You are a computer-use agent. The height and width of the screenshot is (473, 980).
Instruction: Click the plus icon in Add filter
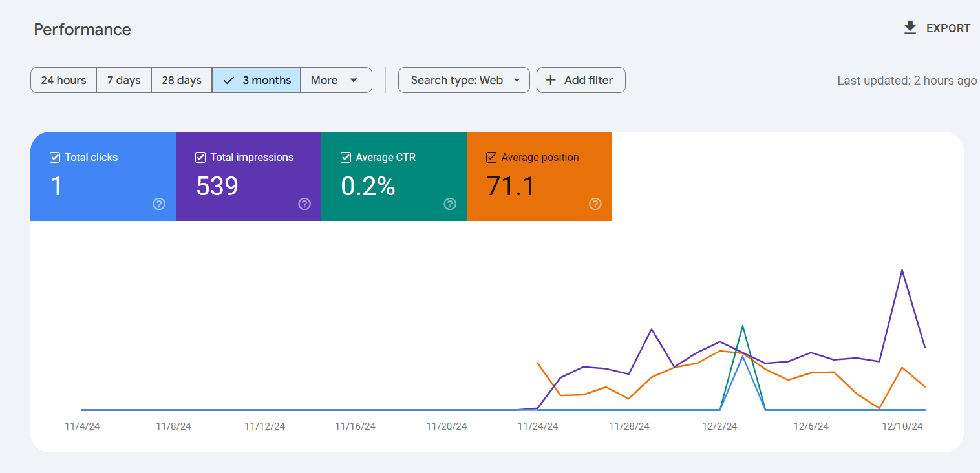(551, 80)
